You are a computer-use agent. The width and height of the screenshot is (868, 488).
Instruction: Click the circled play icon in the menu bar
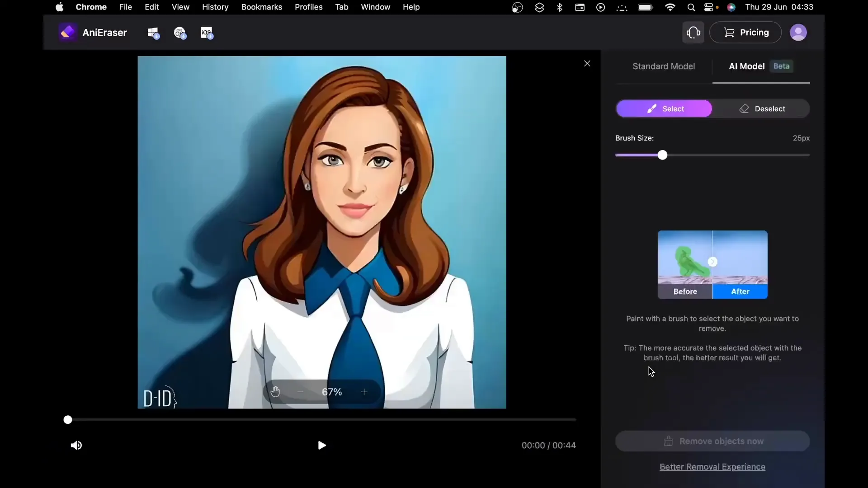(601, 7)
